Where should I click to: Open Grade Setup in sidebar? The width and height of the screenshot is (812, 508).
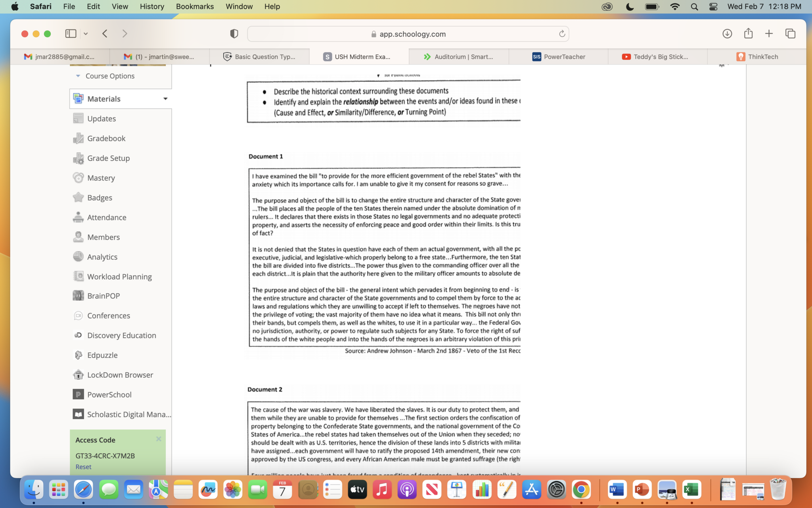108,158
